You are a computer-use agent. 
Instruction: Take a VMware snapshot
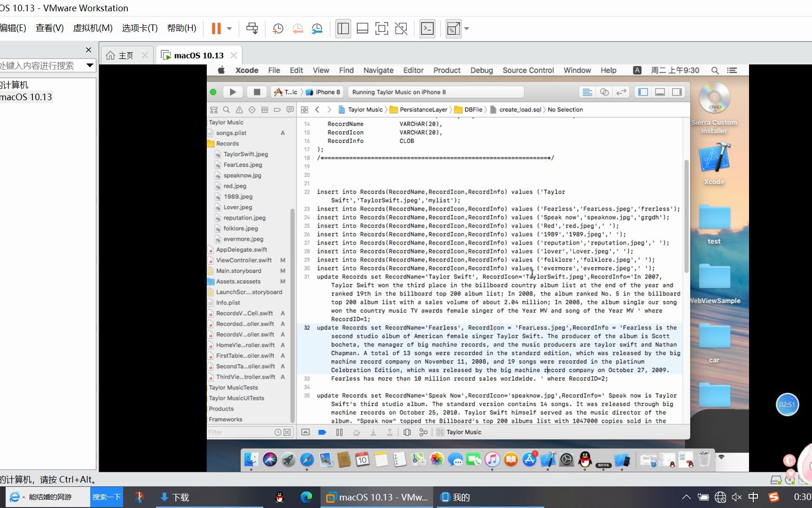278,29
